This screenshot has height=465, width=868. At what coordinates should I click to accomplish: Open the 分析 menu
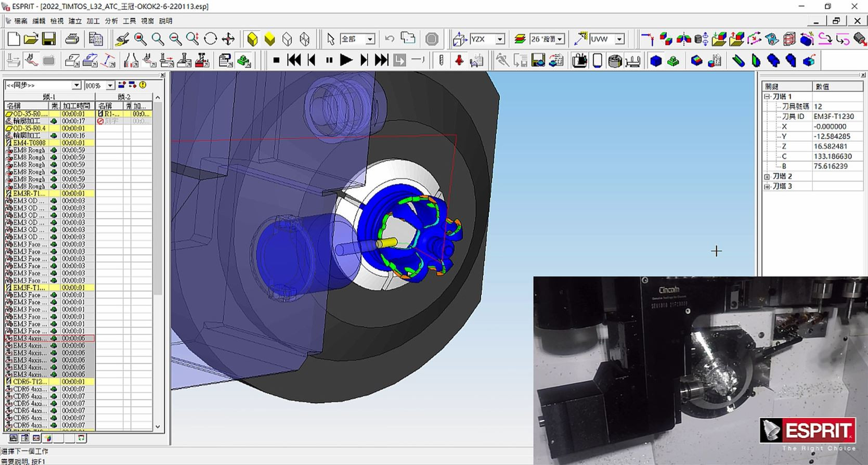click(x=111, y=21)
